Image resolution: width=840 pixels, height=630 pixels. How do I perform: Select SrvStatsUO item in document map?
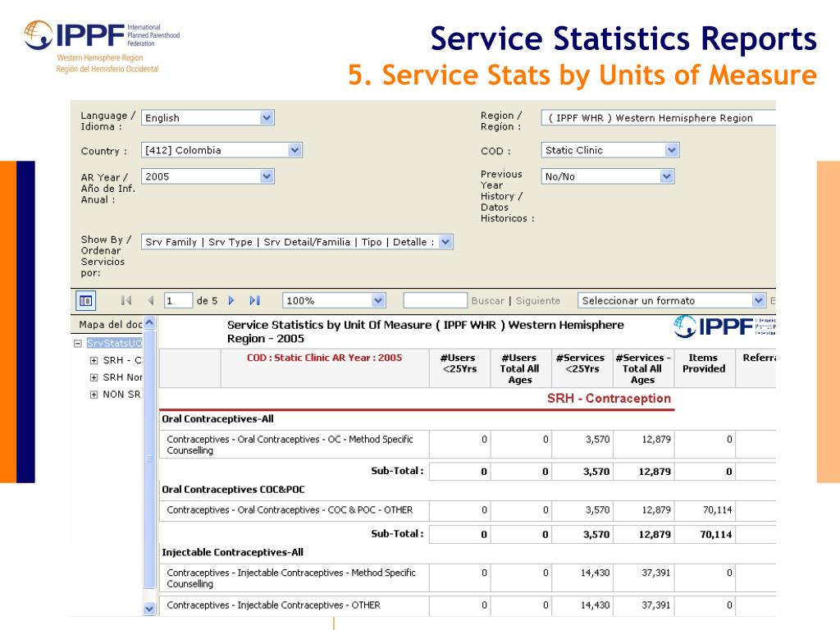click(114, 344)
